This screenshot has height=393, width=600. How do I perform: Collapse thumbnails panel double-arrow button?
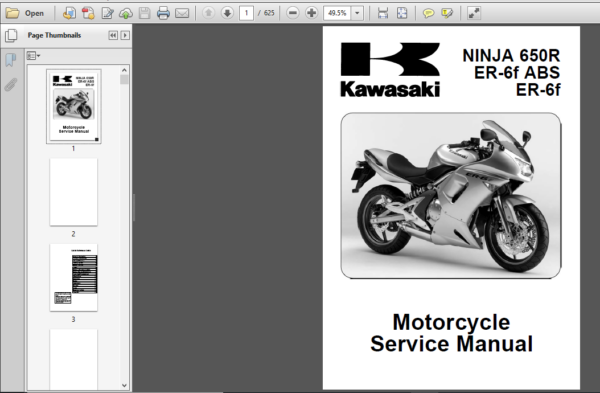(113, 35)
